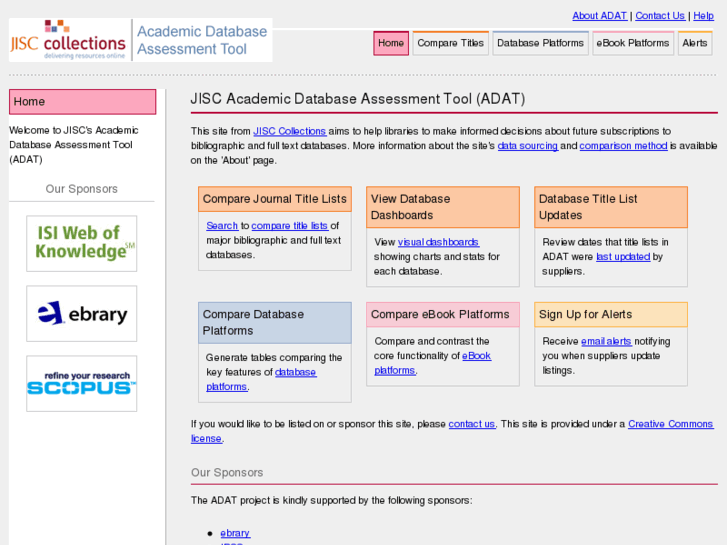Click the Academic Database Assessment Tool title
Viewport: 727px width, 545px height.
(202, 40)
